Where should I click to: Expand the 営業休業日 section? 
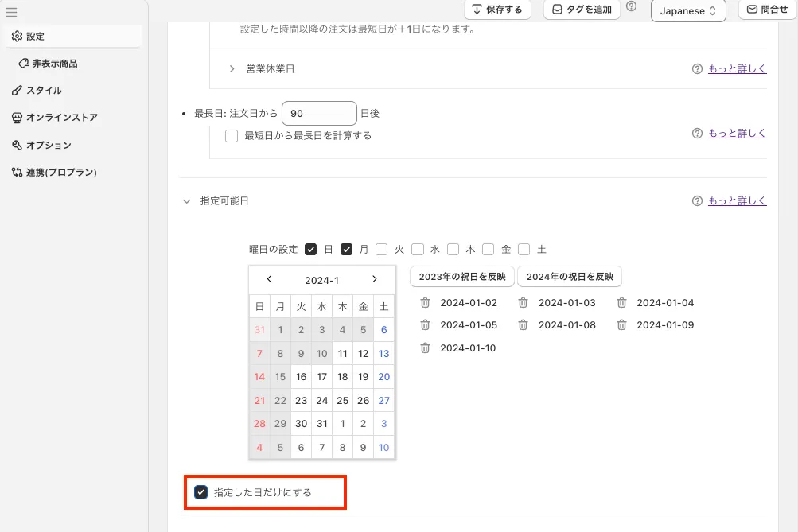[x=232, y=69]
